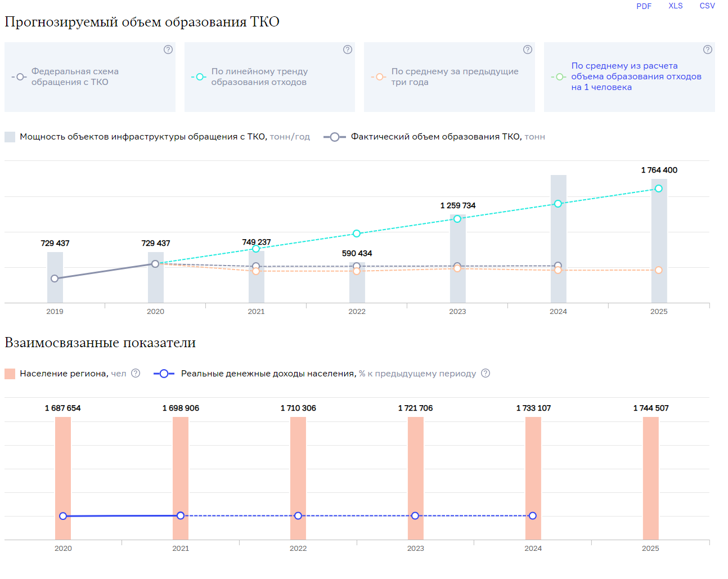
Task: Click the tall 2024 capacity bar
Action: pos(559,239)
